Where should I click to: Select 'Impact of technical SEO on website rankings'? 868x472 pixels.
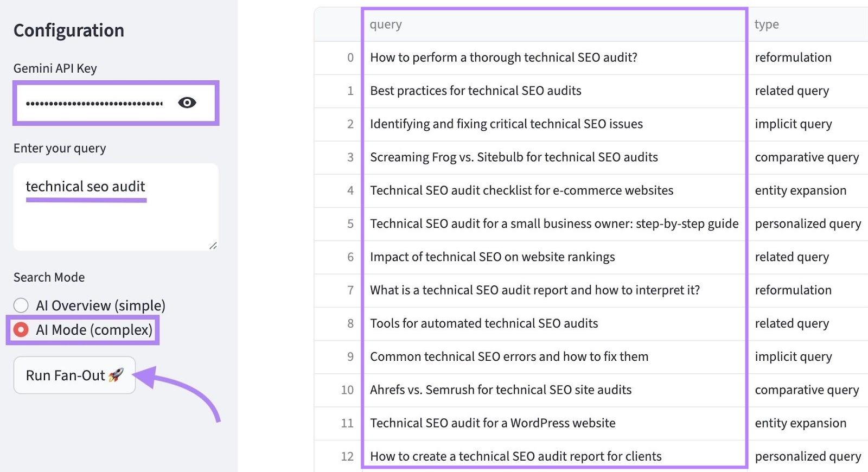[x=492, y=257]
